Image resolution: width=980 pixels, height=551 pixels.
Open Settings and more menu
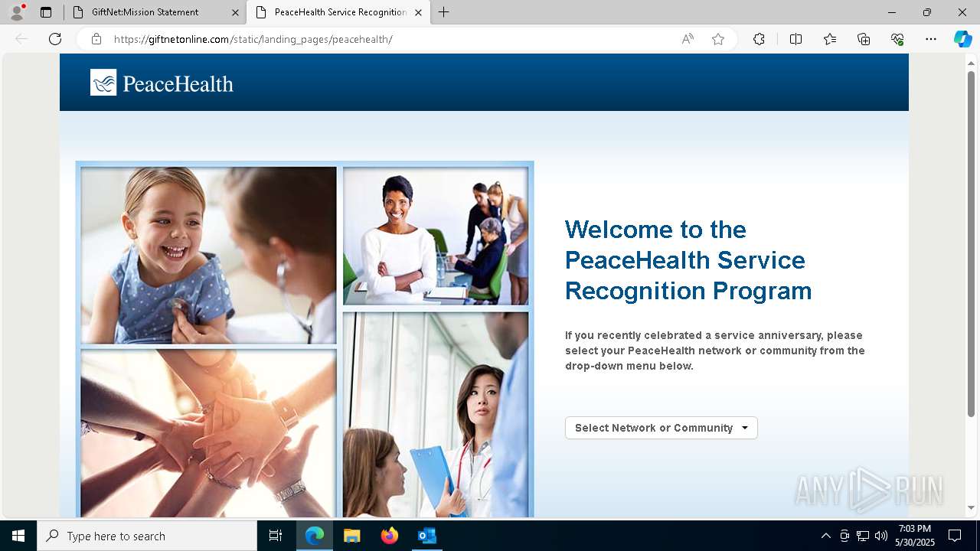[931, 39]
